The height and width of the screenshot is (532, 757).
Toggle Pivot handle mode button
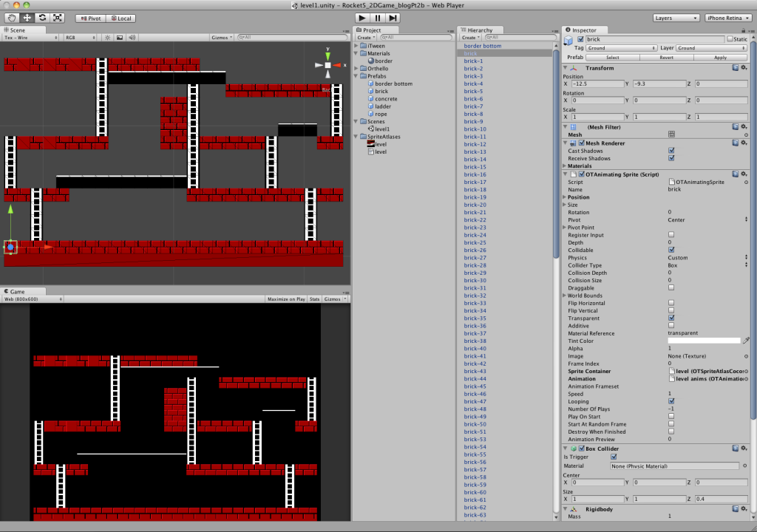(x=91, y=18)
